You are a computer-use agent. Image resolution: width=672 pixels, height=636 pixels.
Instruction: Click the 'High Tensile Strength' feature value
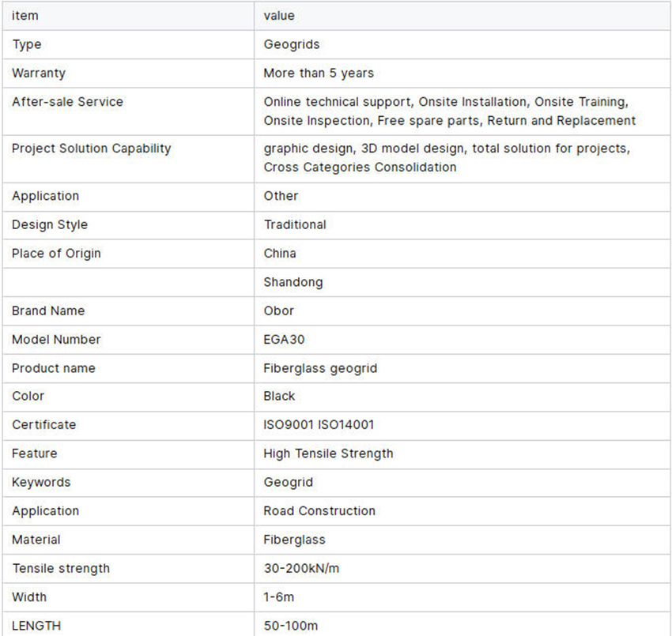[x=328, y=453]
